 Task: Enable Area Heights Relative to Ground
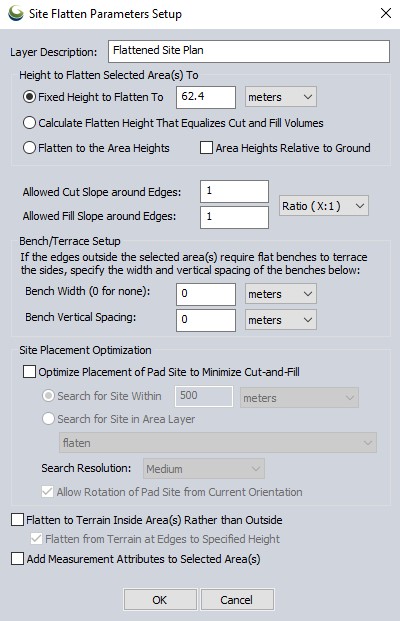coord(206,148)
